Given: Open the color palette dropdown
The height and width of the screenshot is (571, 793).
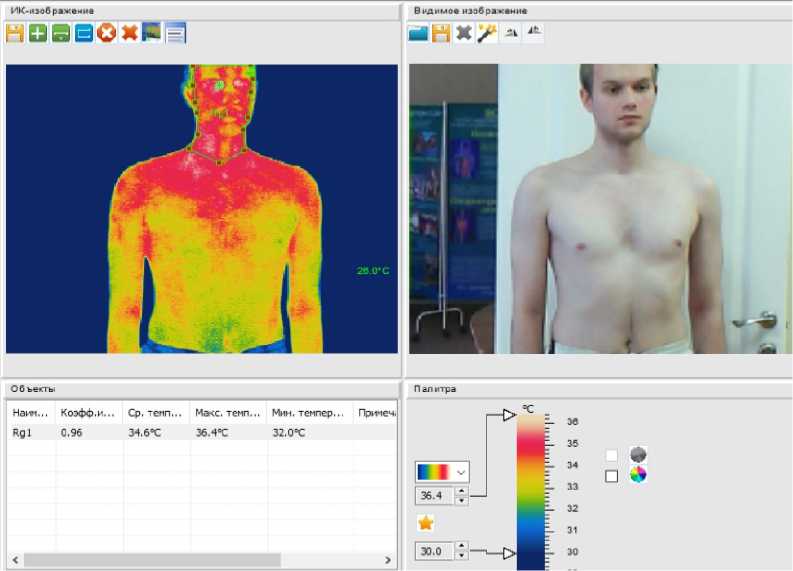Looking at the screenshot, I should [x=461, y=471].
